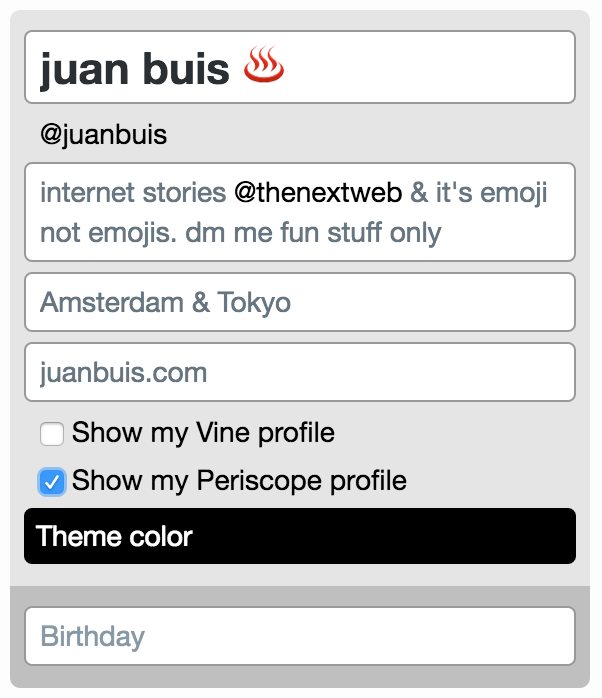Viewport: 602px width, 698px height.
Task: Click "it's emoji" text in the bio
Action: point(491,192)
